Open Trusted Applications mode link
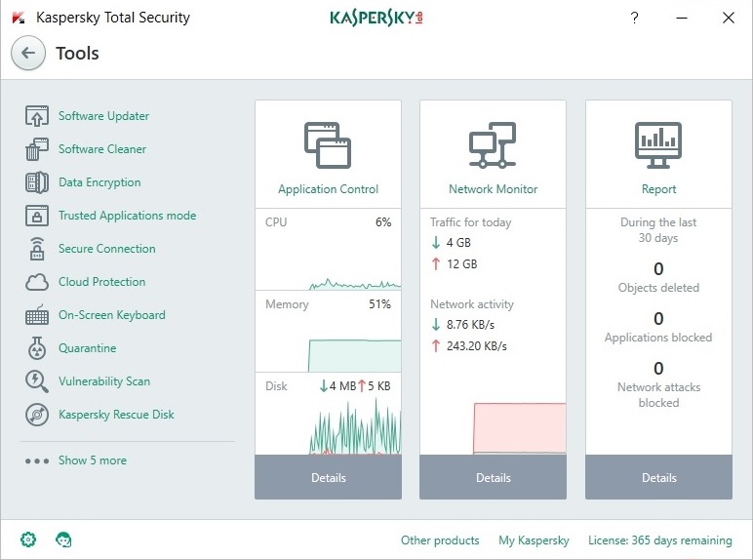Image resolution: width=753 pixels, height=560 pixels. click(x=127, y=216)
